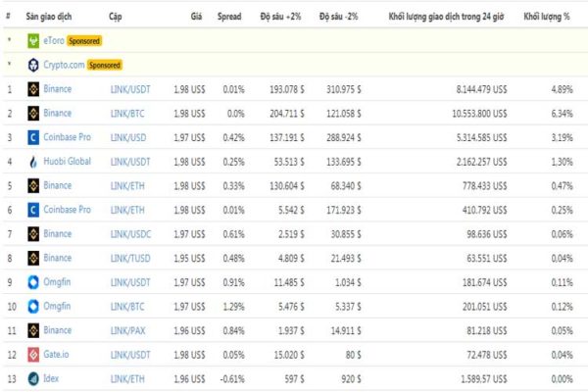Click the Binance logo in row 5
Viewport: 588px width, 392px height.
coord(33,185)
